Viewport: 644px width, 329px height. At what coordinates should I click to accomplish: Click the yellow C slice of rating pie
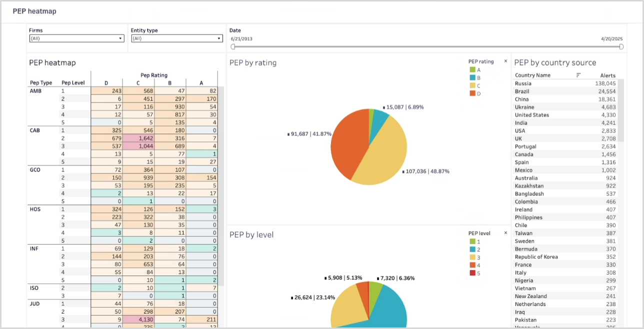point(385,160)
